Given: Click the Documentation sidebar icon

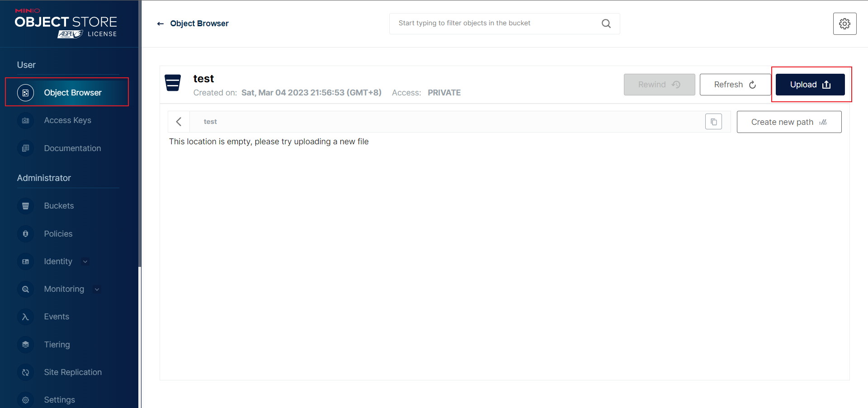Looking at the screenshot, I should click(25, 148).
